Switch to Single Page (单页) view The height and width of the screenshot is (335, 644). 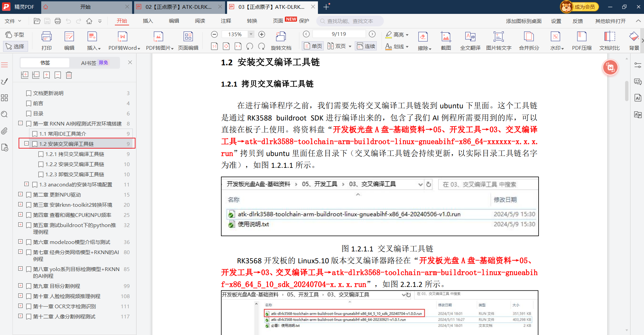tap(313, 46)
